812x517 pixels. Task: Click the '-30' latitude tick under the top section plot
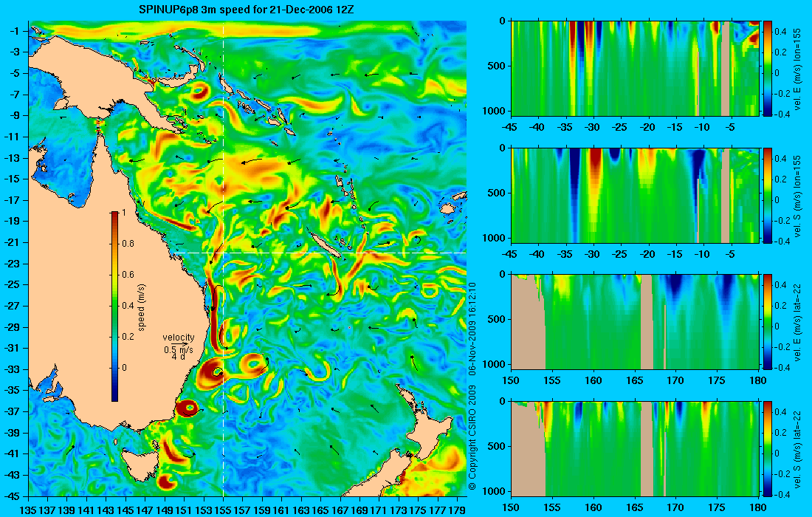(x=593, y=128)
